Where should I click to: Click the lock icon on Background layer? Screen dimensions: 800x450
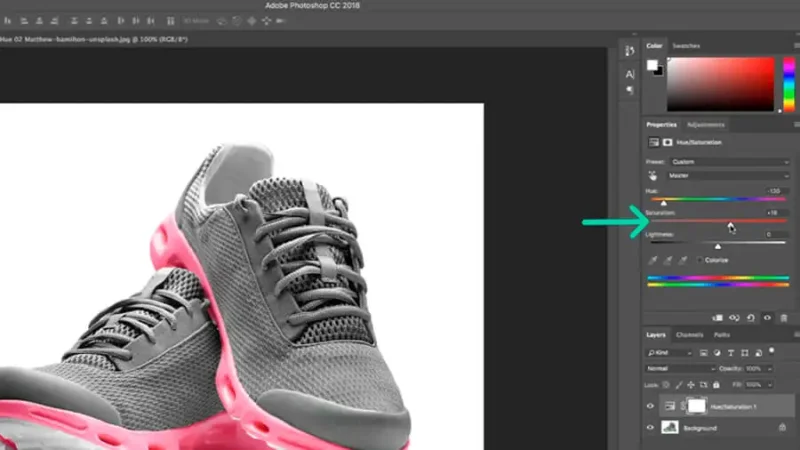783,428
